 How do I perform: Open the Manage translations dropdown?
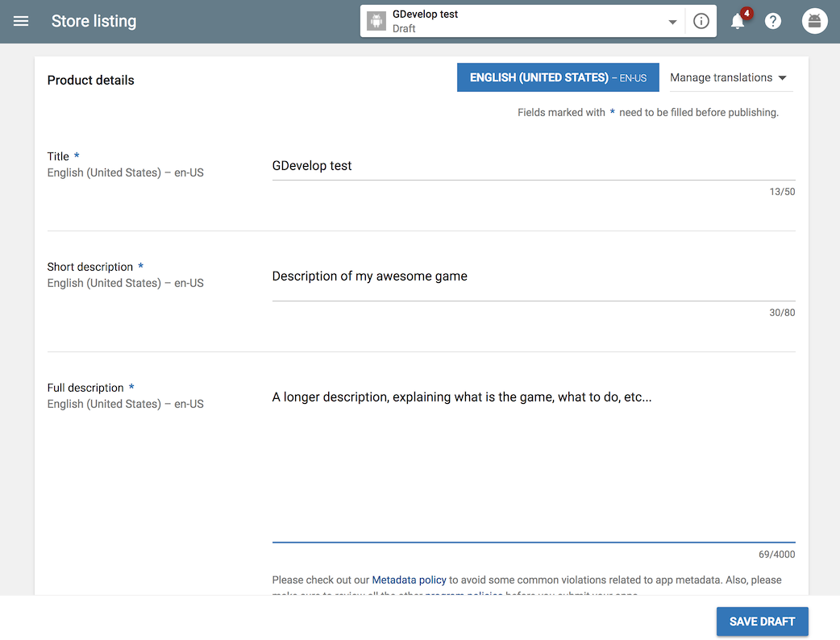point(728,78)
